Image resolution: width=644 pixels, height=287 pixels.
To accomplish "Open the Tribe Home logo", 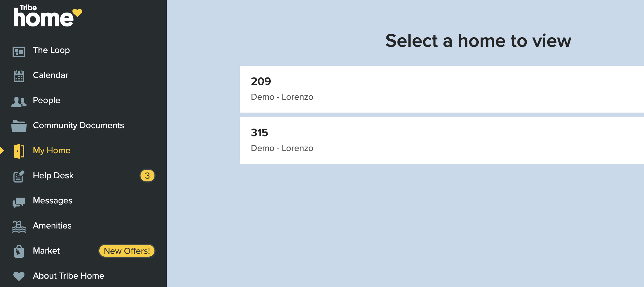I will tap(48, 16).
